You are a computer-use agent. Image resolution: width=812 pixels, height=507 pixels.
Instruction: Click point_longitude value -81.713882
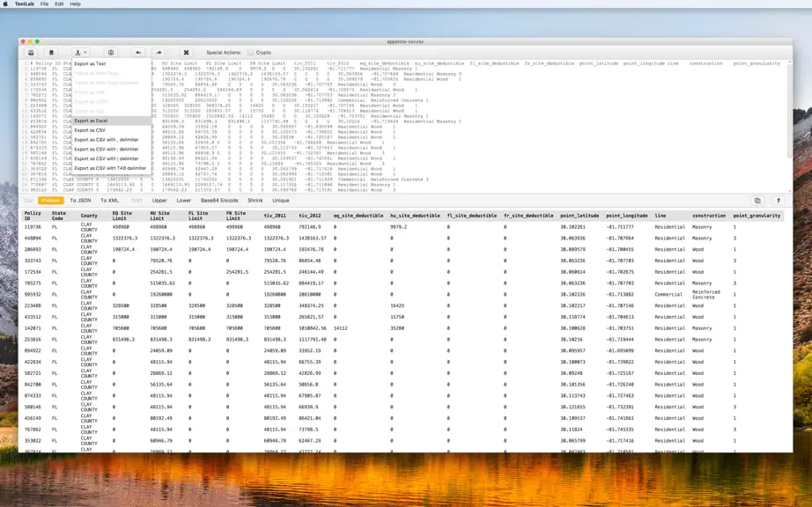point(620,294)
